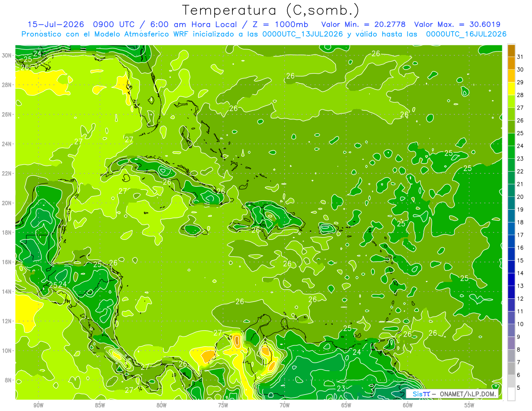Click the color bar label "20"

[520, 197]
